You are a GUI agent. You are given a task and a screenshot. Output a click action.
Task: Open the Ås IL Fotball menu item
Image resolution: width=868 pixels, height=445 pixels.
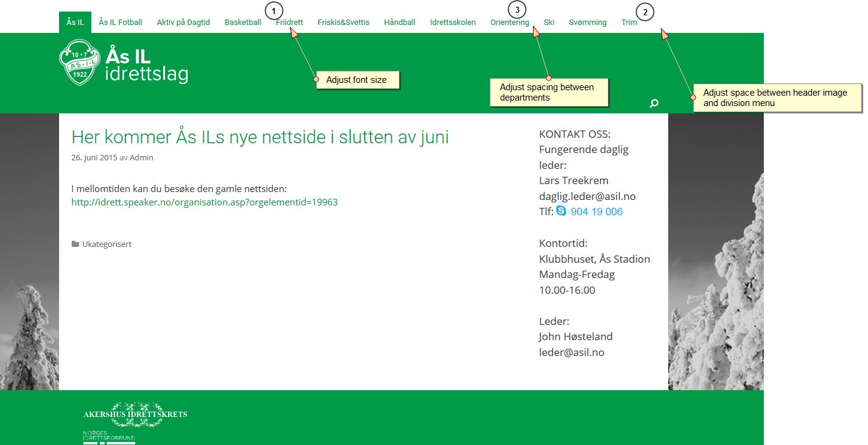[x=121, y=23]
